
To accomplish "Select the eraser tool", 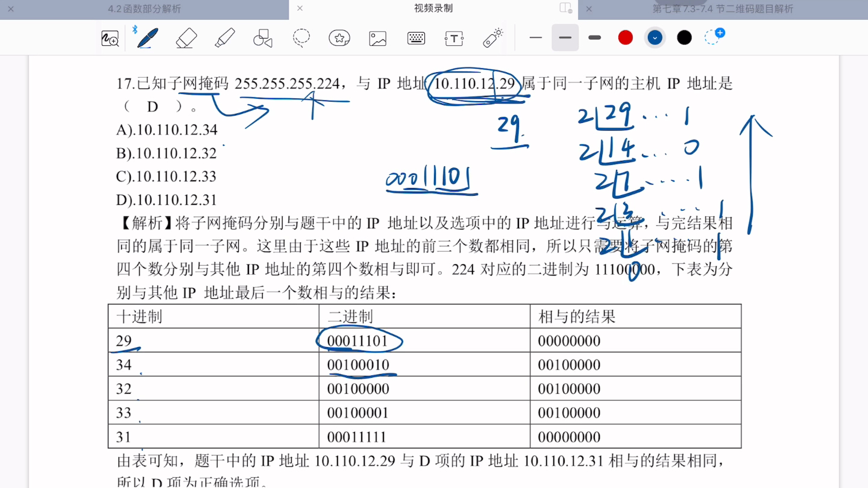I will [x=187, y=38].
